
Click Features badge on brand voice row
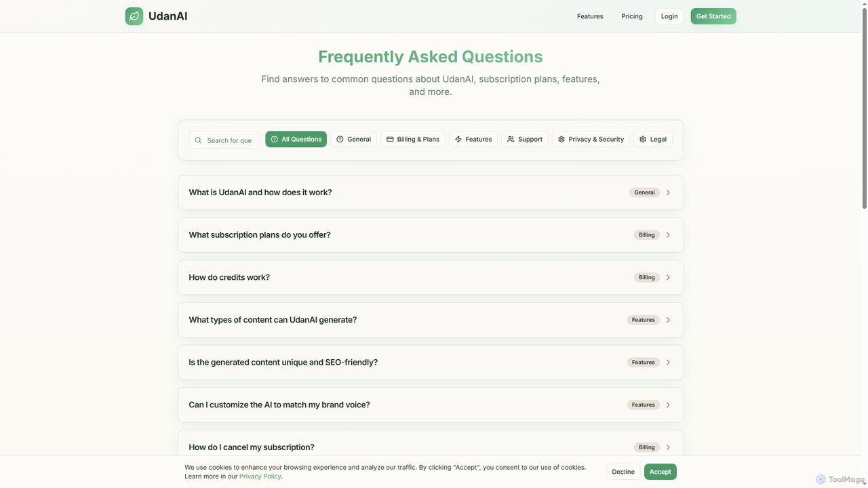644,405
